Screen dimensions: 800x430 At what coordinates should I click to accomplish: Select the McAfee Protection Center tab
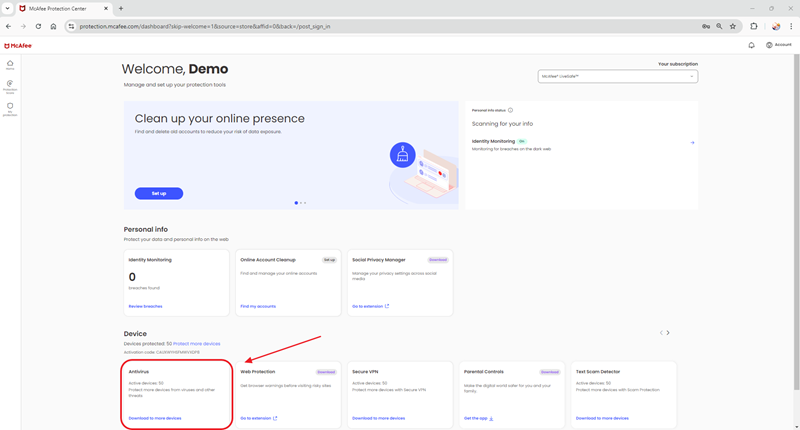pos(64,9)
